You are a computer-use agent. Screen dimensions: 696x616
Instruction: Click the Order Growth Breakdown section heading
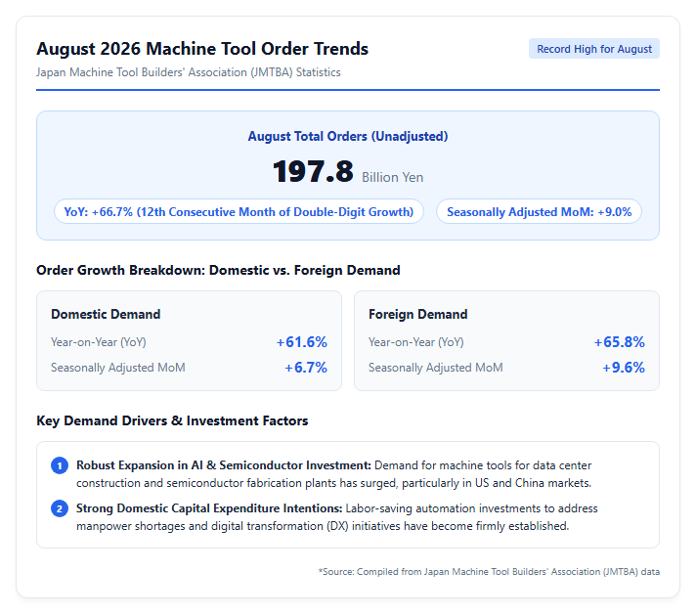(x=218, y=270)
